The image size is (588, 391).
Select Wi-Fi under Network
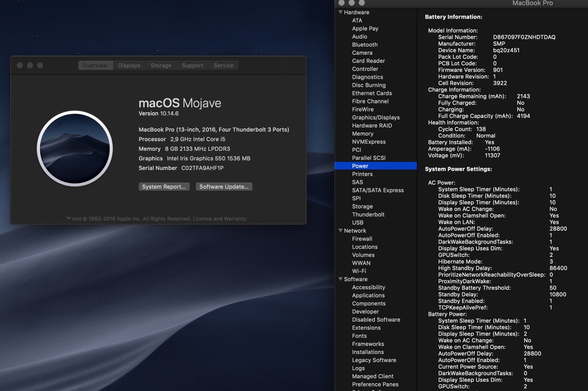pos(359,271)
